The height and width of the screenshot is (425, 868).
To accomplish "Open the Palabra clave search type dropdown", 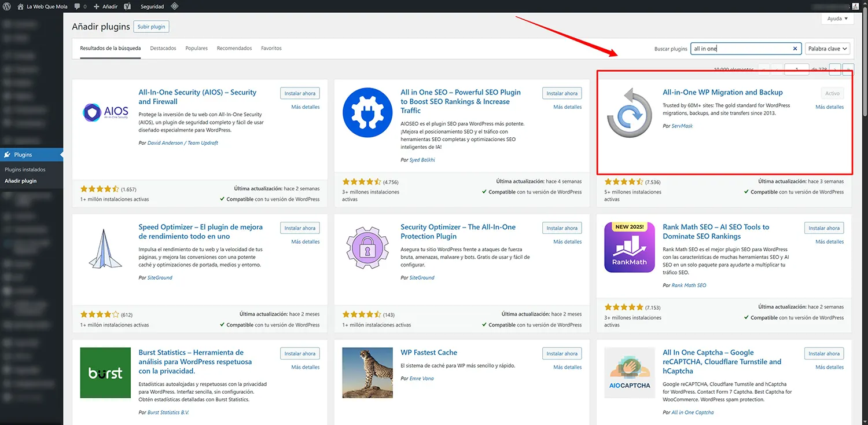I will (x=827, y=49).
